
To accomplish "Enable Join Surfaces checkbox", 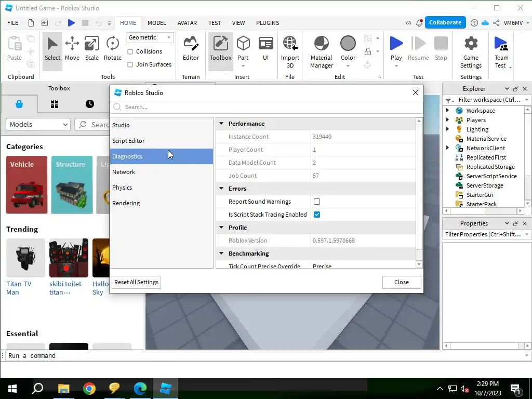I will (x=130, y=64).
